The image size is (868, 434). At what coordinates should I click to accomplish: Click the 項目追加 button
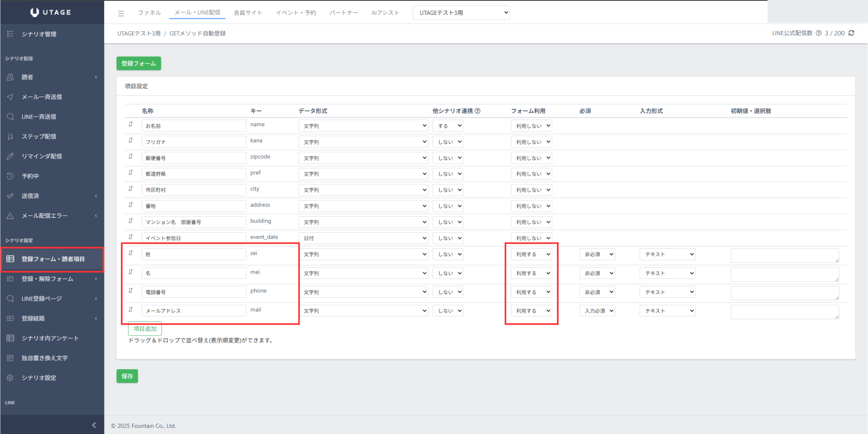pos(145,329)
